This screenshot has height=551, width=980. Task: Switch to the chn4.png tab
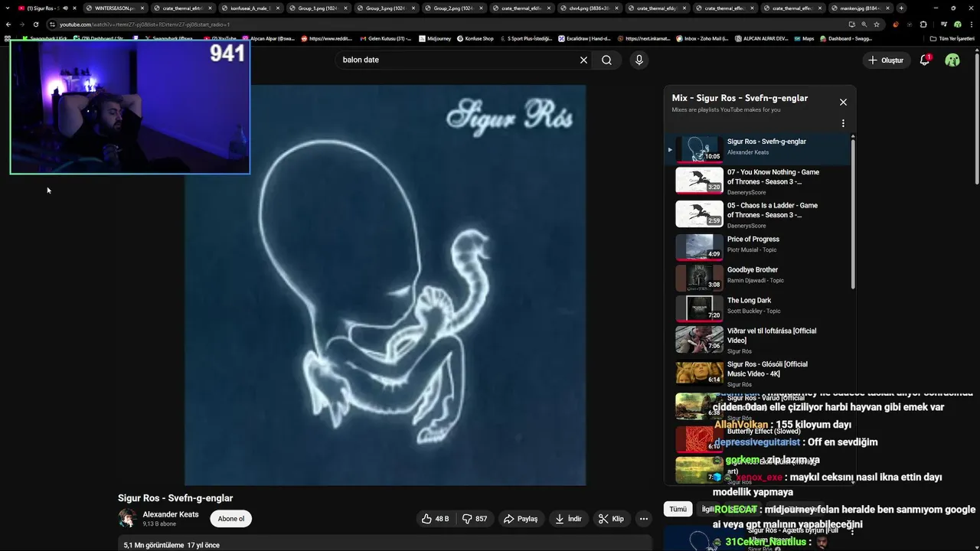coord(589,8)
